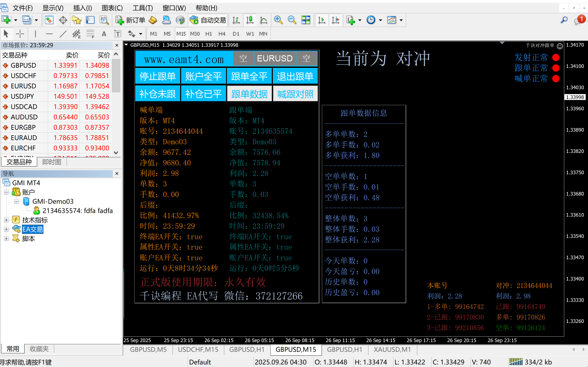Tile the chart windows
This screenshot has width=588, height=367.
click(306, 20)
